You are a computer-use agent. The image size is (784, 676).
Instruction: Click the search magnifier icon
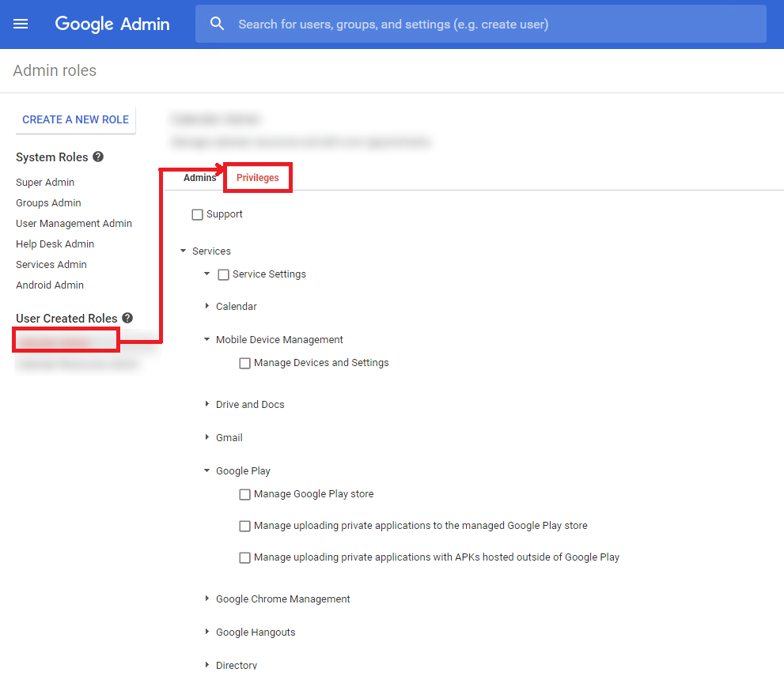(x=218, y=24)
